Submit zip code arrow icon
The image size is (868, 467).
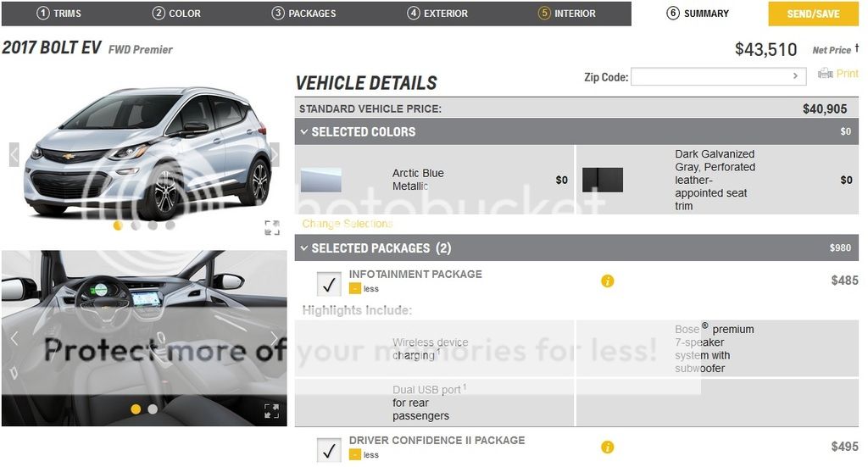pos(795,76)
